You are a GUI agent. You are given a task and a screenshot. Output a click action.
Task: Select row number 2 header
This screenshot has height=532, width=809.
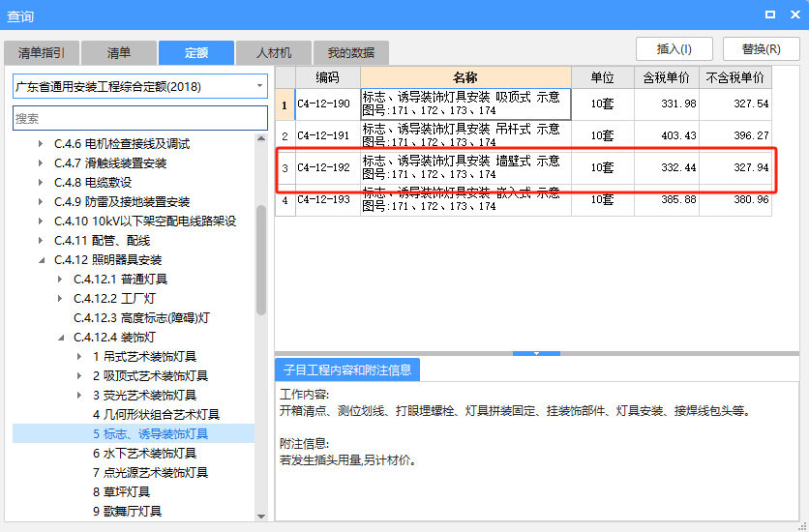[285, 136]
